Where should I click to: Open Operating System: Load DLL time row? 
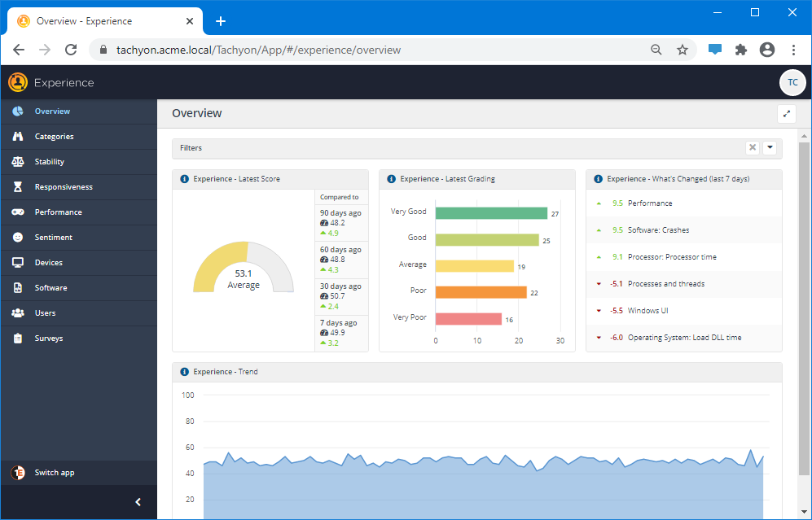(x=683, y=338)
